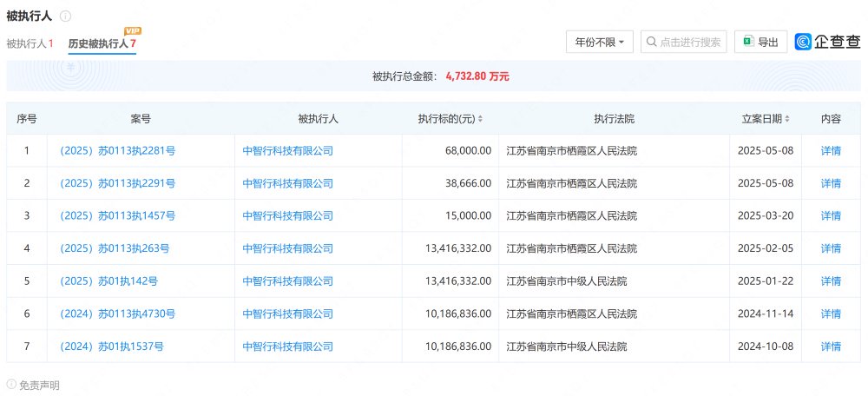Click the 4,732.80 万元 total amount
Screen dimensions: 868x396
(x=477, y=76)
